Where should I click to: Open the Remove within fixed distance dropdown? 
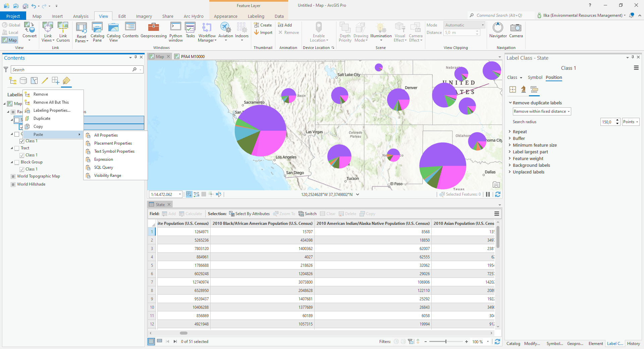coord(542,111)
